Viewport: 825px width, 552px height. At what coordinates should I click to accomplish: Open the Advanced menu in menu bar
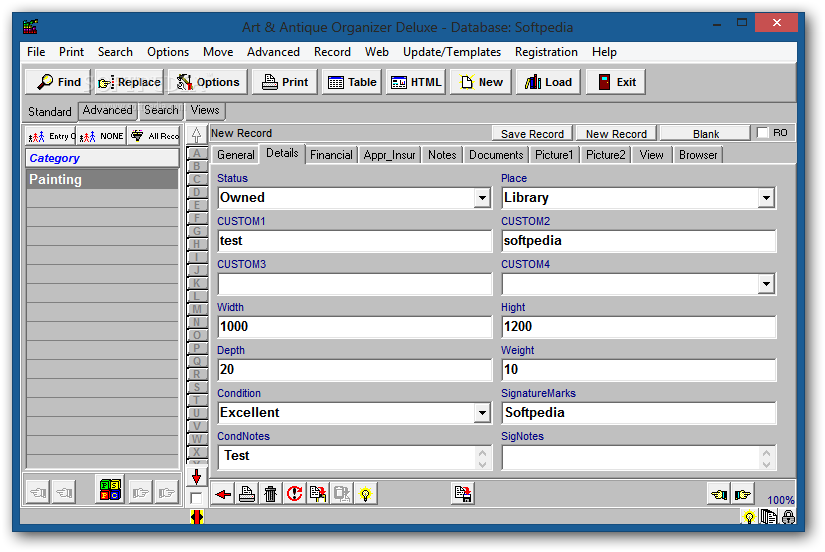[x=273, y=52]
